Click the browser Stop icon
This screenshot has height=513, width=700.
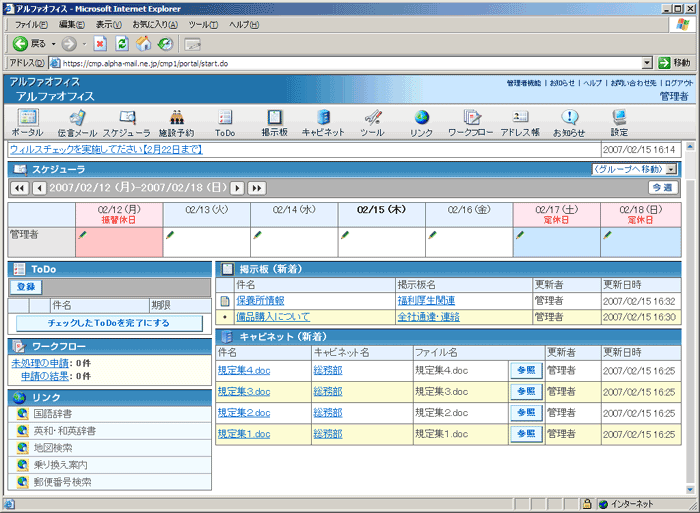pos(100,44)
